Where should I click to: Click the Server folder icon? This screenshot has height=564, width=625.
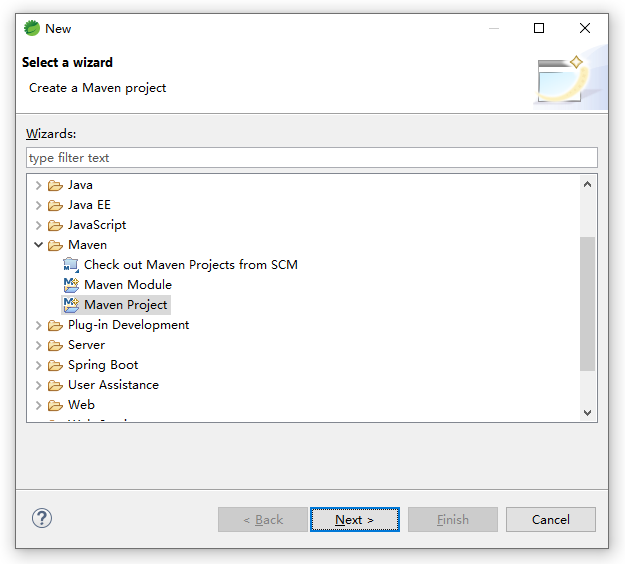[55, 345]
